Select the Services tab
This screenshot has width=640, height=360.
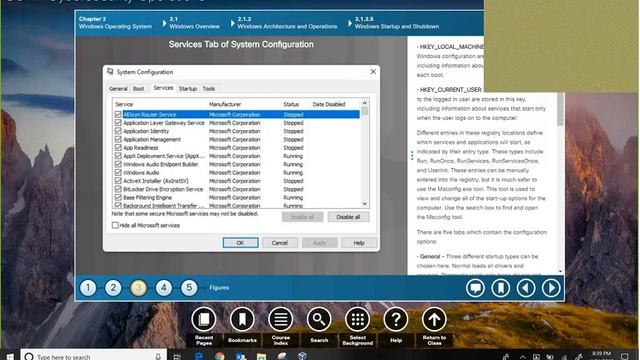pyautogui.click(x=163, y=88)
